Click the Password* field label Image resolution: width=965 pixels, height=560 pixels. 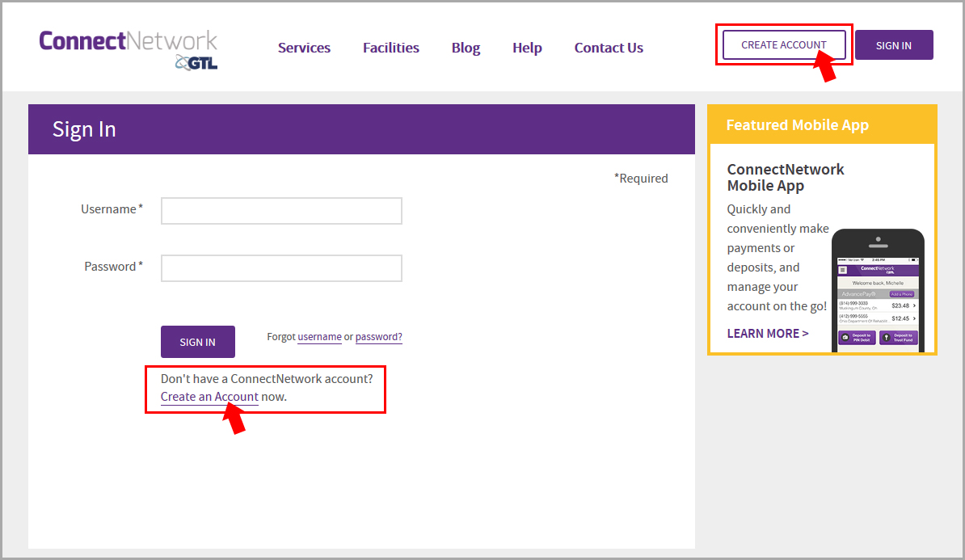(114, 267)
